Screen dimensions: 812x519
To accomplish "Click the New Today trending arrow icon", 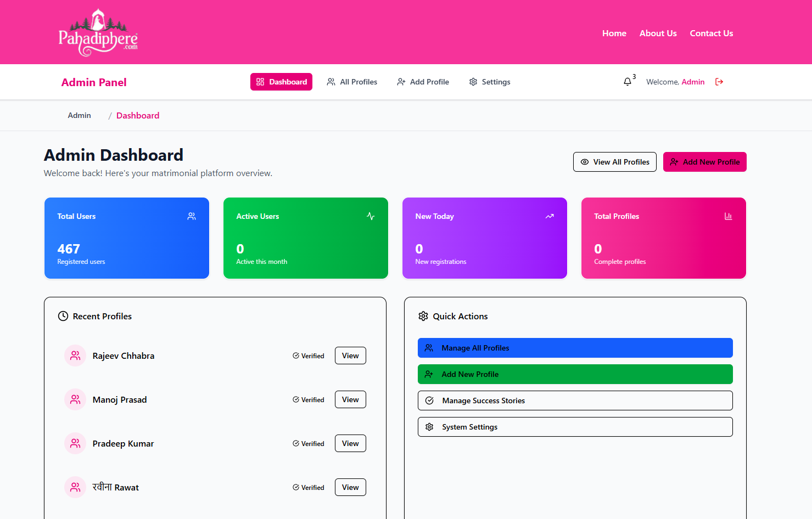I will tap(550, 216).
